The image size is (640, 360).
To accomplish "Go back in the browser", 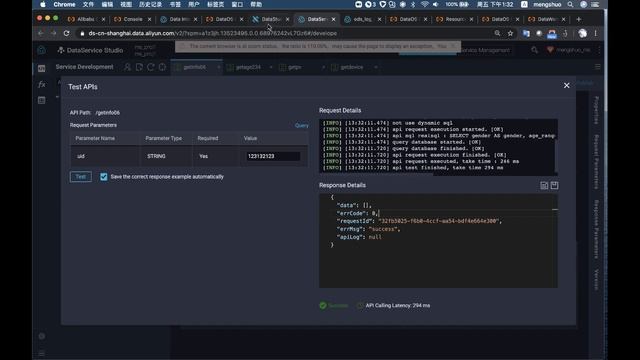I will [x=41, y=33].
